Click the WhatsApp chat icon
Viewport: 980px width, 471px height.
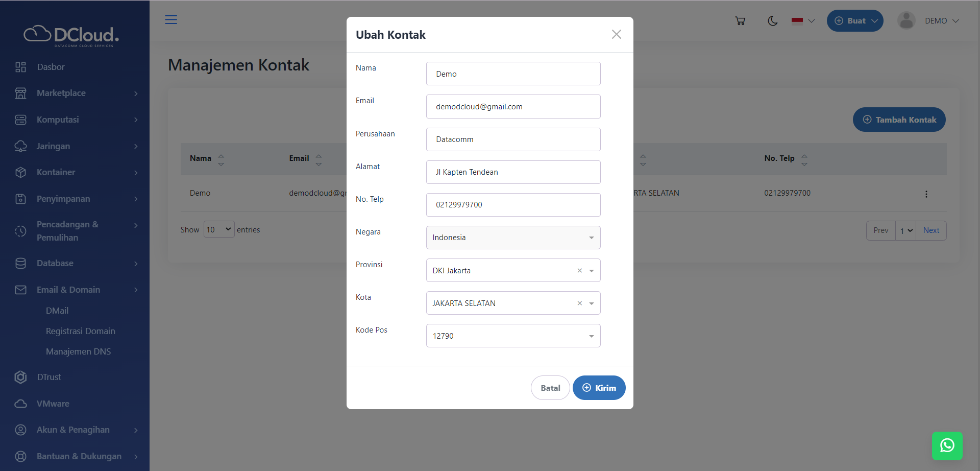pos(947,445)
